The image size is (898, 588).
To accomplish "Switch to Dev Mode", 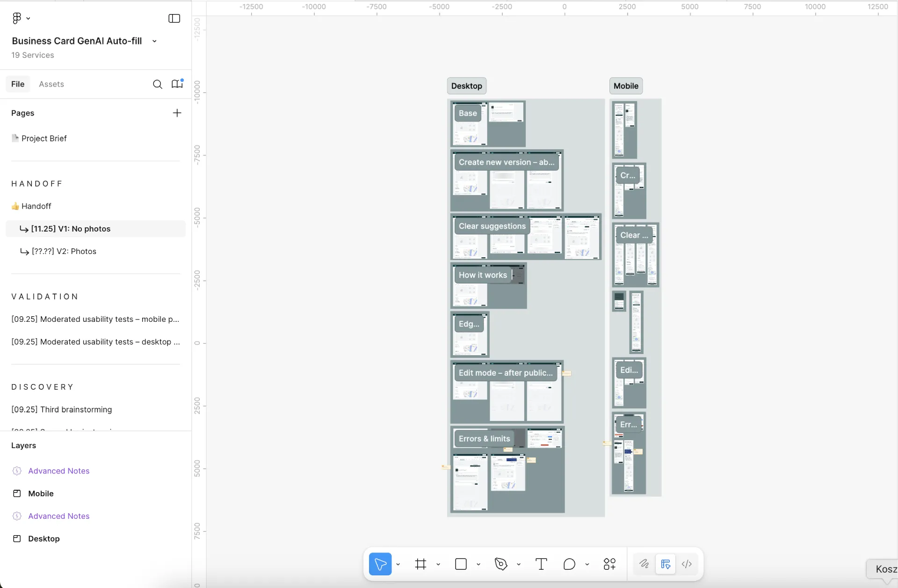I will [x=687, y=564].
